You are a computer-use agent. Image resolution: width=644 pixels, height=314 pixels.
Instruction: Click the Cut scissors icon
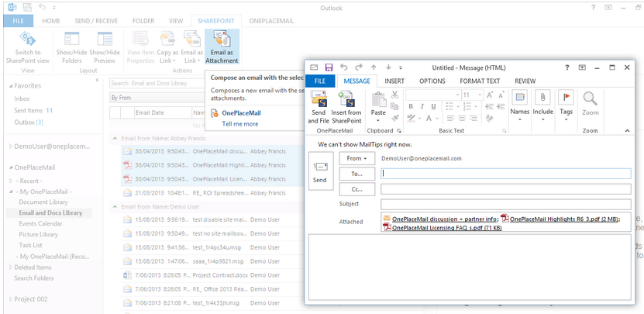[395, 95]
